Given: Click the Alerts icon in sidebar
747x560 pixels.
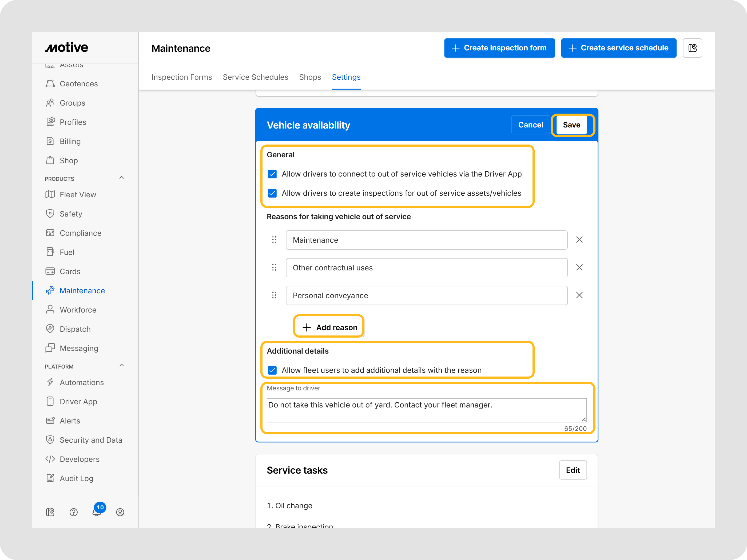Looking at the screenshot, I should (x=50, y=421).
